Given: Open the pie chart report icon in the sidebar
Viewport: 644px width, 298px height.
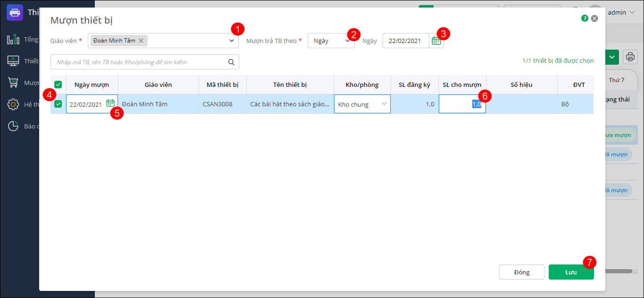Looking at the screenshot, I should pyautogui.click(x=13, y=126).
